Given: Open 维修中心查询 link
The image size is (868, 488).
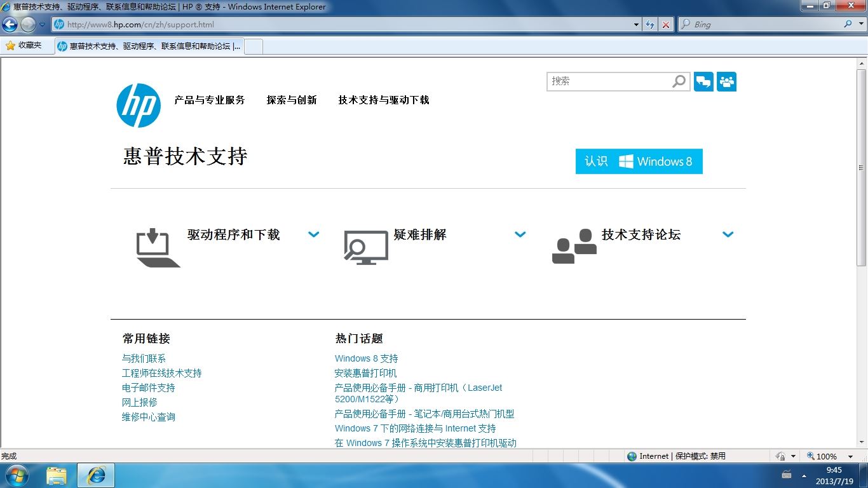Looking at the screenshot, I should tap(148, 417).
